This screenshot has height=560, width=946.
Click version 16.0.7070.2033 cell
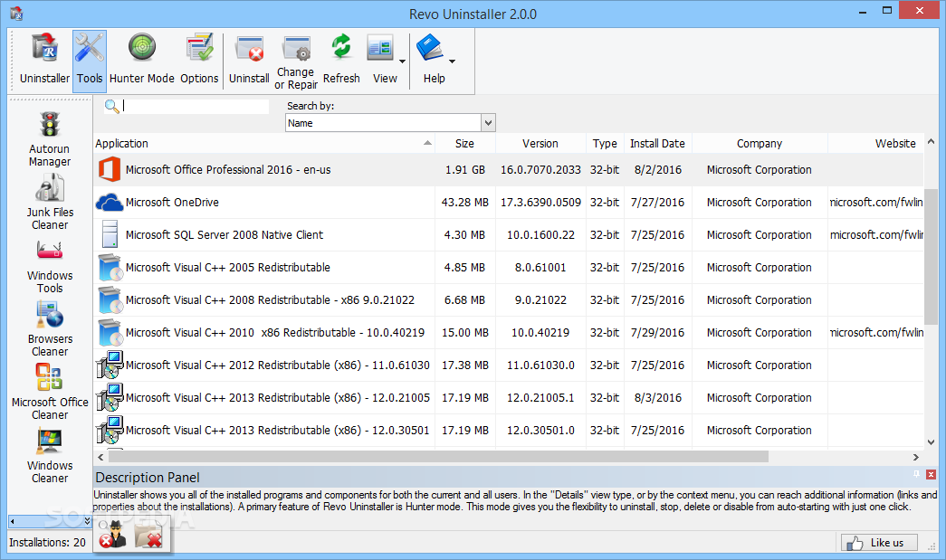[x=540, y=170]
